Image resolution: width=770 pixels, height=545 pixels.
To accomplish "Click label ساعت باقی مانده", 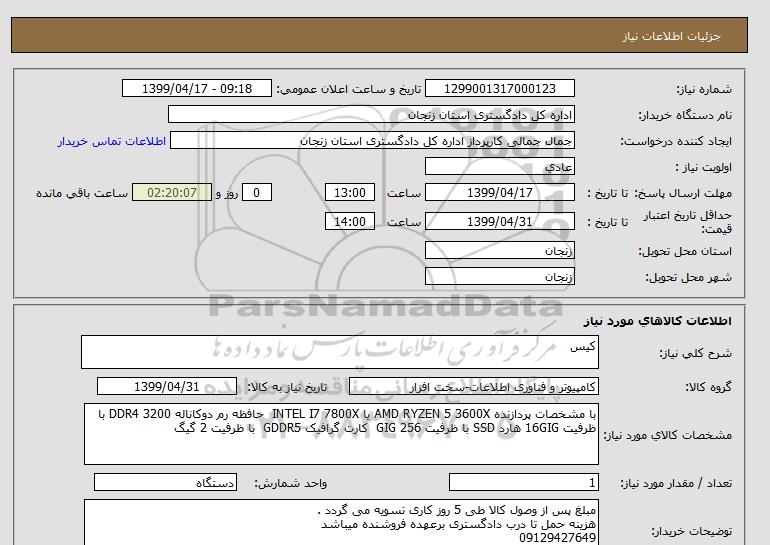I will click(x=82, y=193).
